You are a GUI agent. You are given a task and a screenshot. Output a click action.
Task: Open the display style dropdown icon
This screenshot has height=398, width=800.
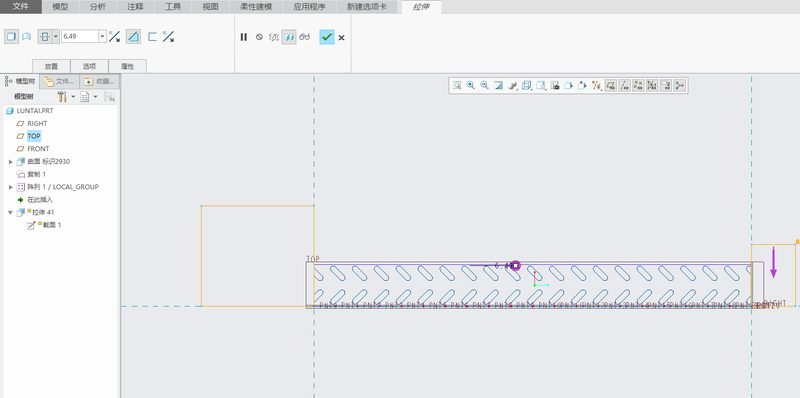527,86
